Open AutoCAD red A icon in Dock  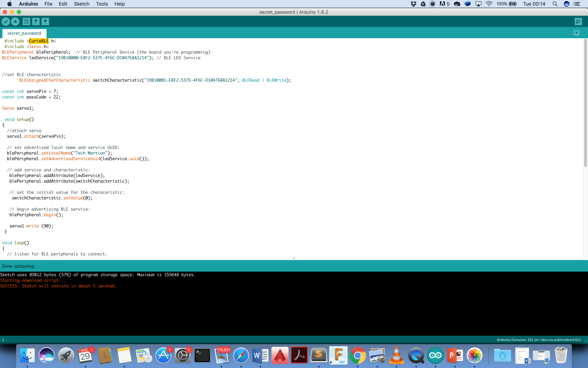point(280,355)
